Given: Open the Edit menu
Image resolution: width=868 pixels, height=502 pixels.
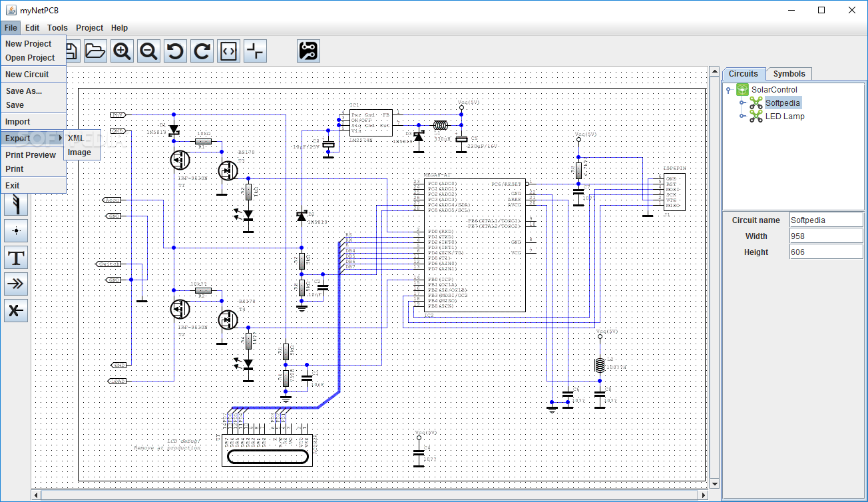Looking at the screenshot, I should 33,28.
